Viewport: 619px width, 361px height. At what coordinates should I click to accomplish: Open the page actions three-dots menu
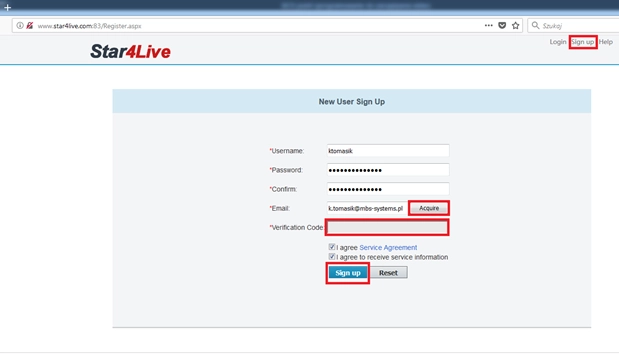point(489,25)
